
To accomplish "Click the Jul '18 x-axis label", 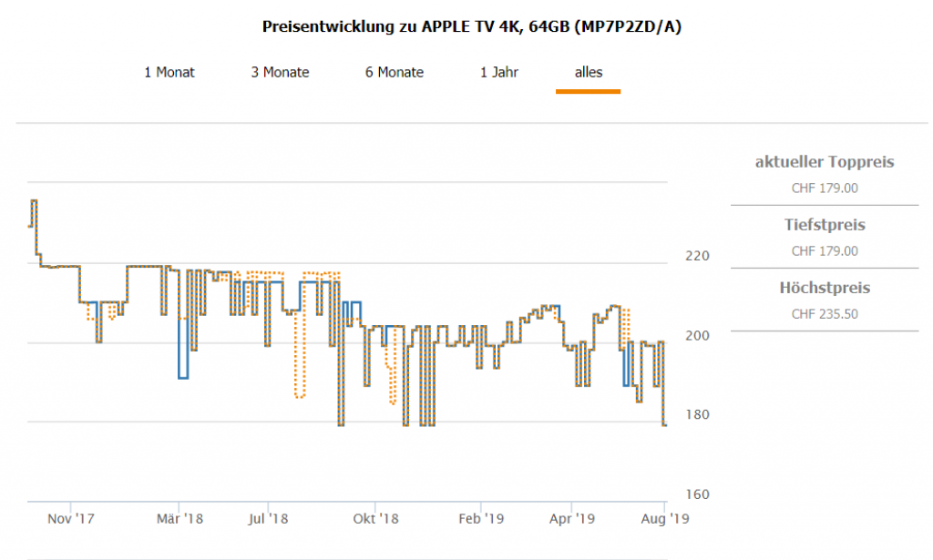I will [x=268, y=519].
